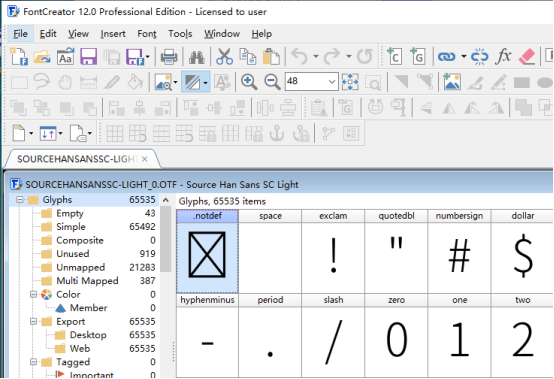Screen dimensions: 554x379
Task: Collapse the Glyphs tree node
Action: pyautogui.click(x=20, y=200)
